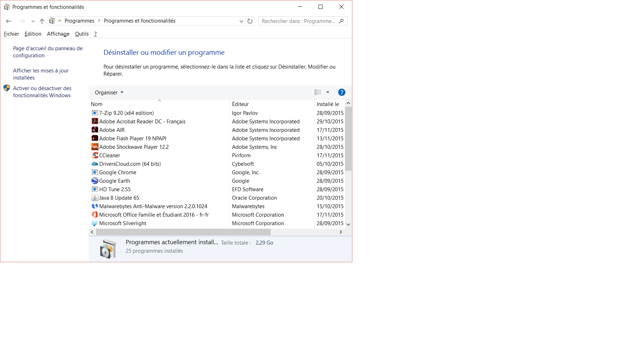Open the Outils menu
The height and width of the screenshot is (346, 644).
click(x=82, y=34)
